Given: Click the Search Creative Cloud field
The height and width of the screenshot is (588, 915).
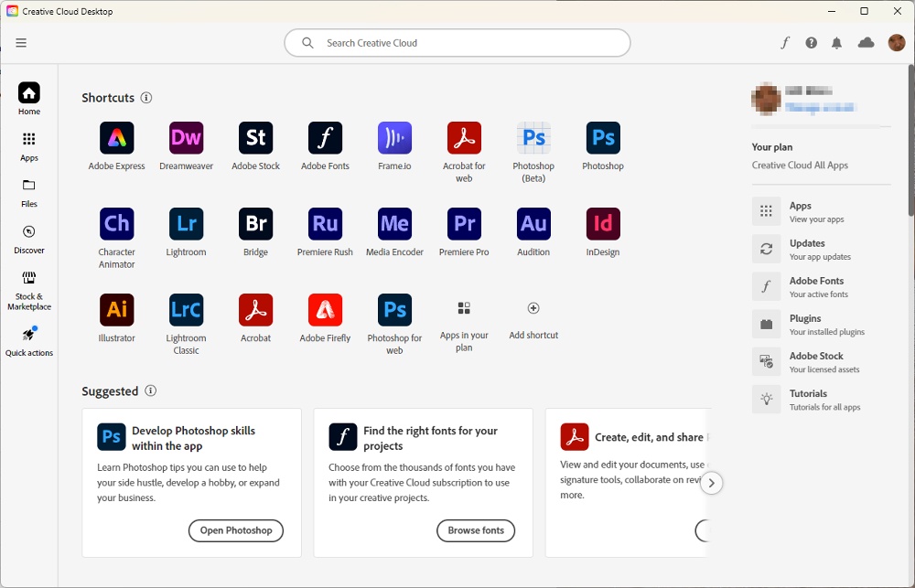Looking at the screenshot, I should pyautogui.click(x=457, y=43).
